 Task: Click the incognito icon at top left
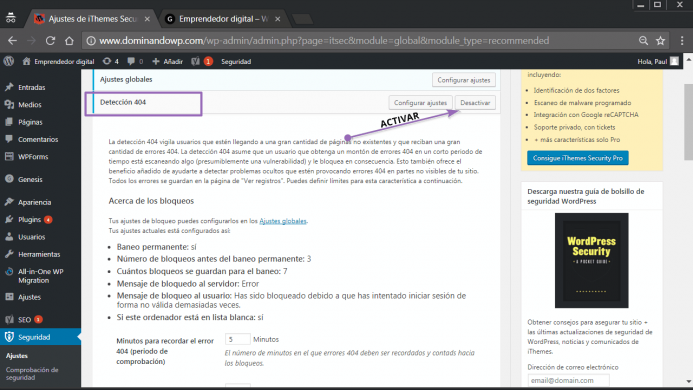11,18
